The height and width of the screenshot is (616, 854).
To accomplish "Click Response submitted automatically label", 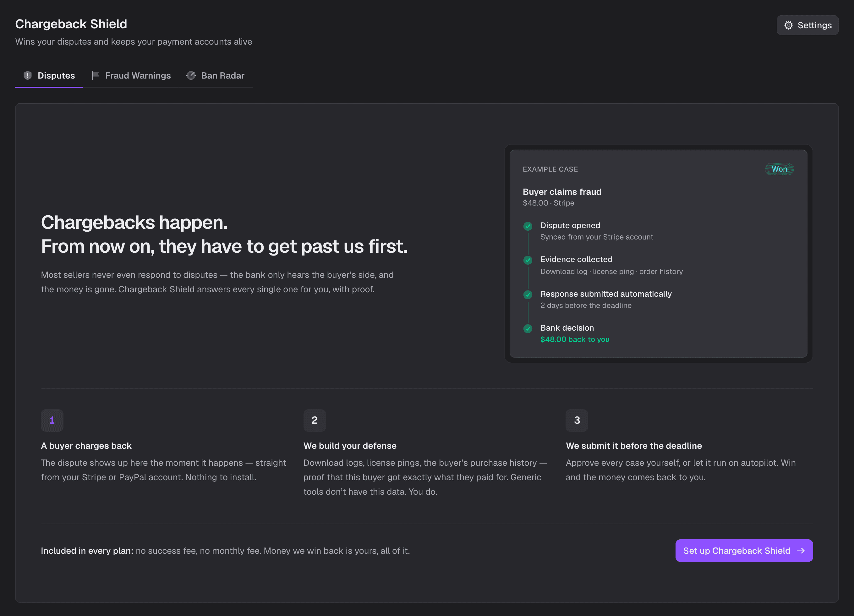I will click(606, 294).
